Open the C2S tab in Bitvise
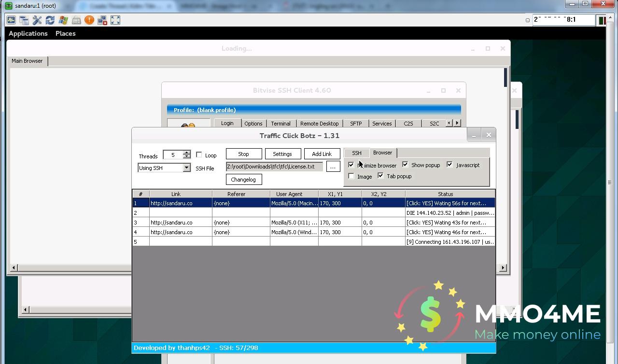 408,124
